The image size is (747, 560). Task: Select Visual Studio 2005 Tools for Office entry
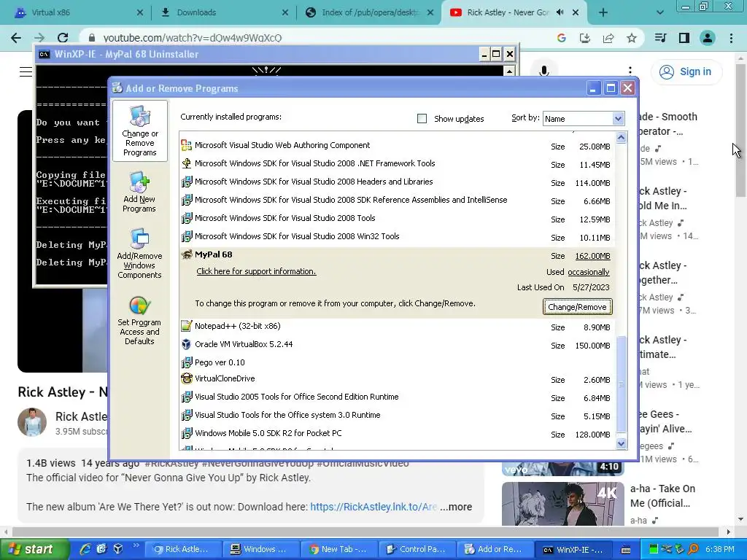click(397, 397)
